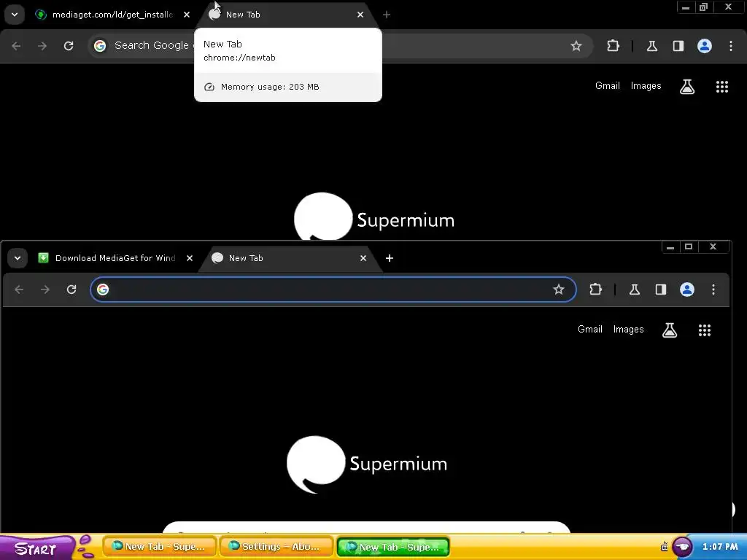This screenshot has width=747, height=560.
Task: Toggle side panel in front window
Action: (x=660, y=289)
